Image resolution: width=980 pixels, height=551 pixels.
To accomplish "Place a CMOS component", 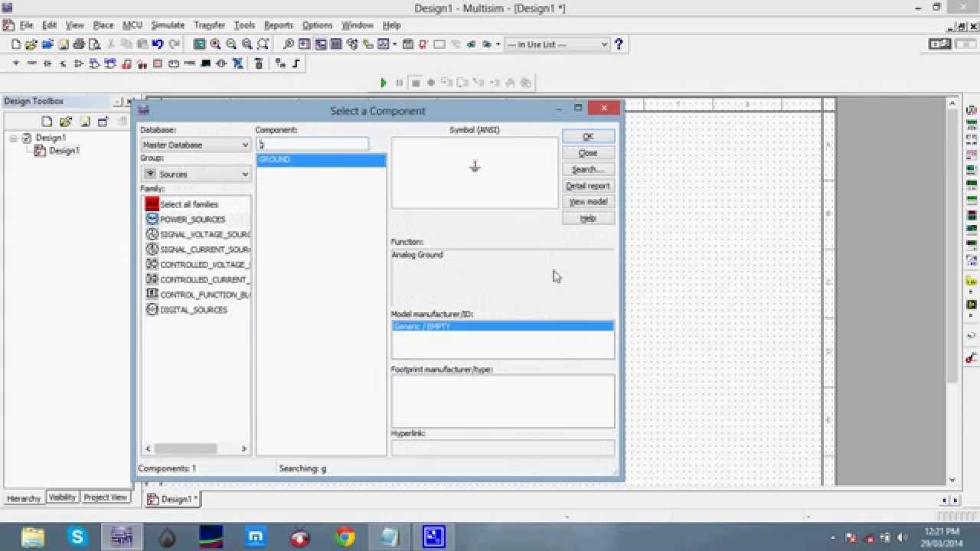I will pos(110,64).
